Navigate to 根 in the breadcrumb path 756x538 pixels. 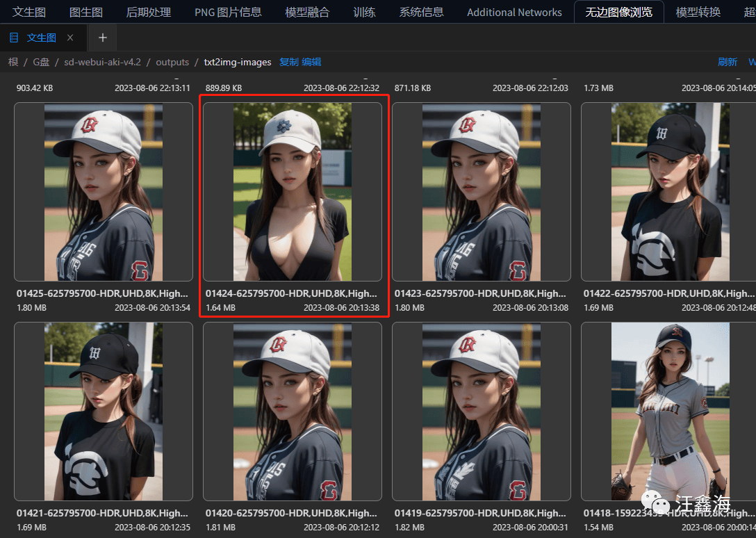pyautogui.click(x=13, y=62)
